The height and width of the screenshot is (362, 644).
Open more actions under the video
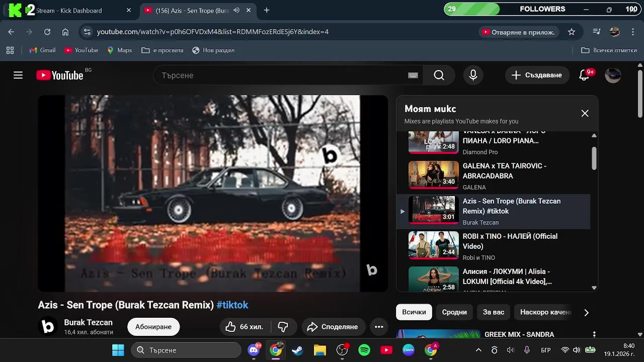pyautogui.click(x=379, y=327)
